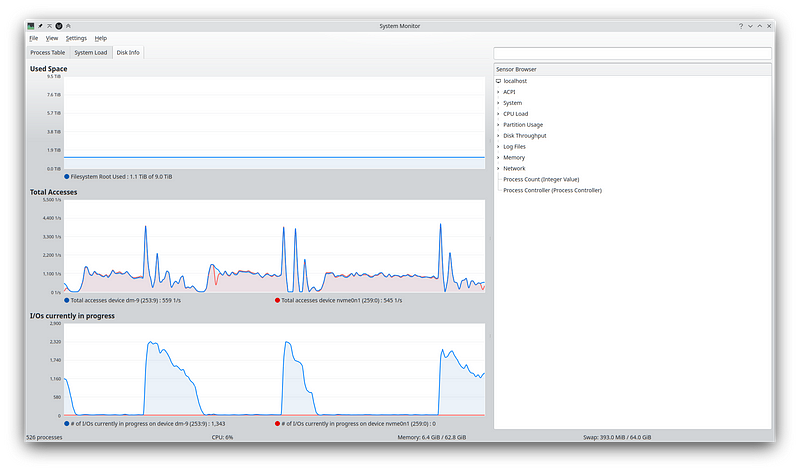
Task: Click the round black icon in title bar
Action: 59,26
